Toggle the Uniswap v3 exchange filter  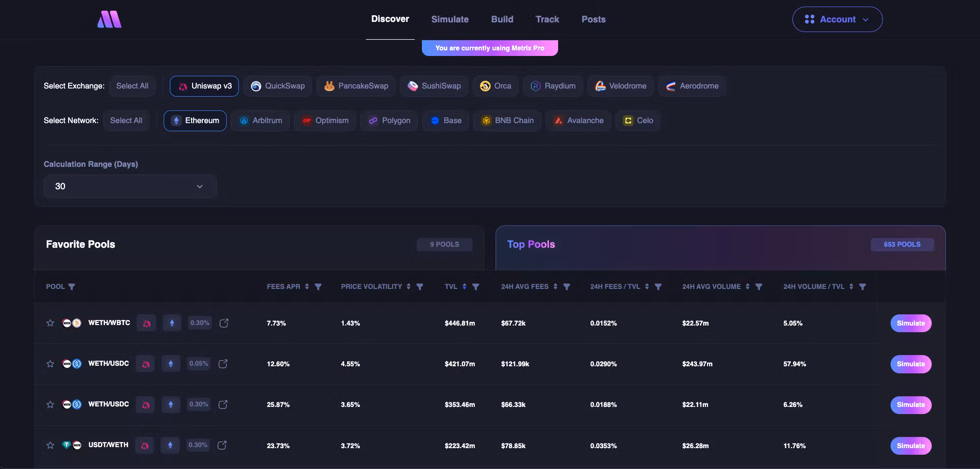click(x=204, y=86)
